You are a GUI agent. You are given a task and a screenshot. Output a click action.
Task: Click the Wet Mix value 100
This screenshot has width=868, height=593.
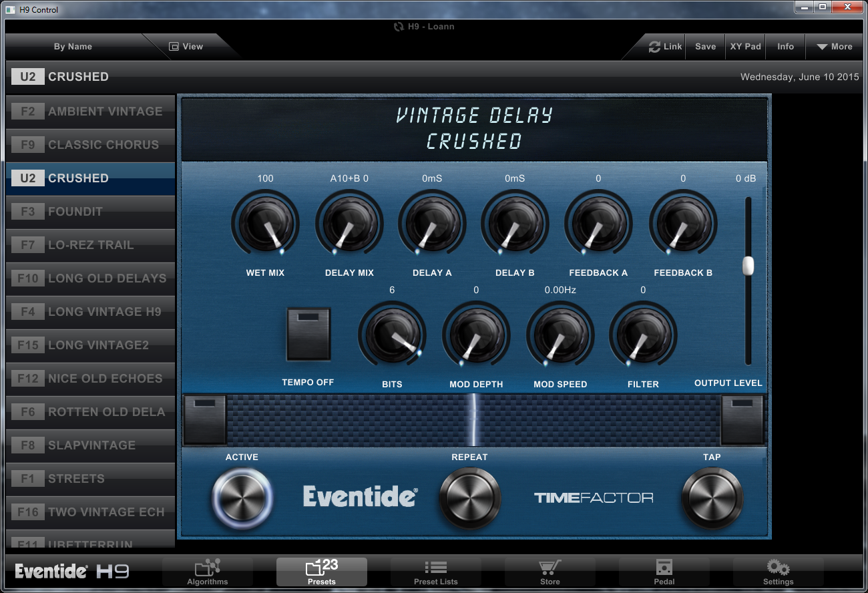tap(265, 178)
